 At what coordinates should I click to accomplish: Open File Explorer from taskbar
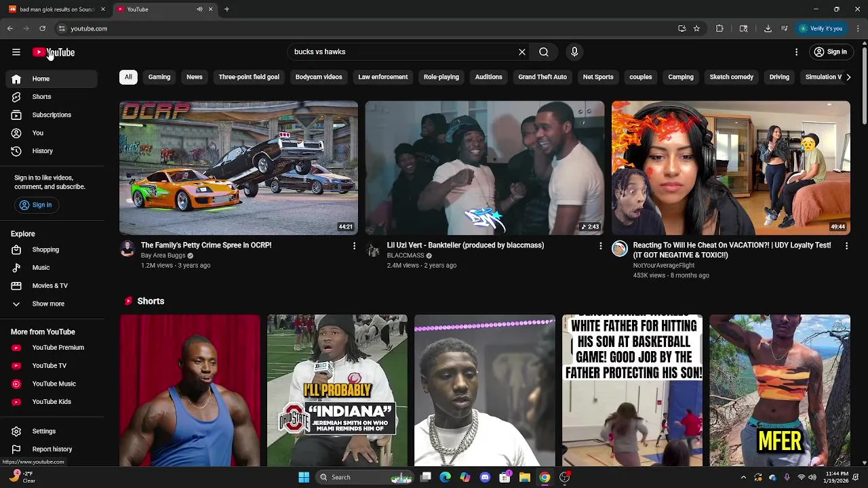[524, 477]
